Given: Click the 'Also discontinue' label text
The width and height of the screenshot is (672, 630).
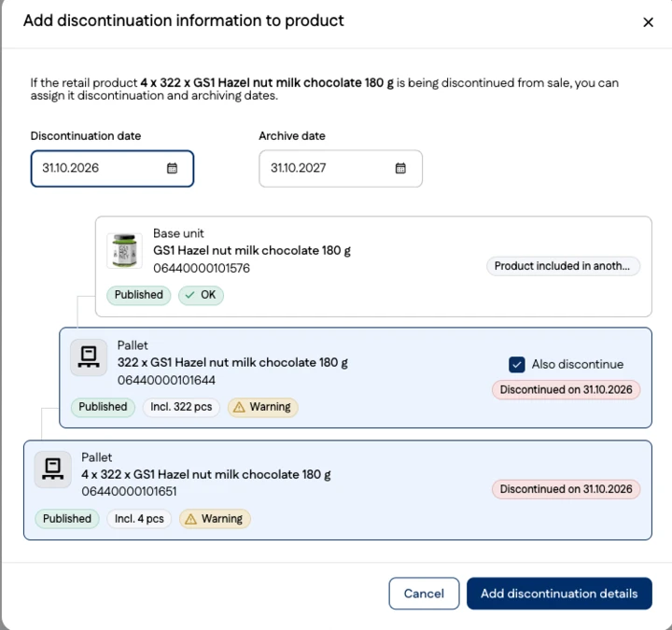Looking at the screenshot, I should tap(578, 365).
